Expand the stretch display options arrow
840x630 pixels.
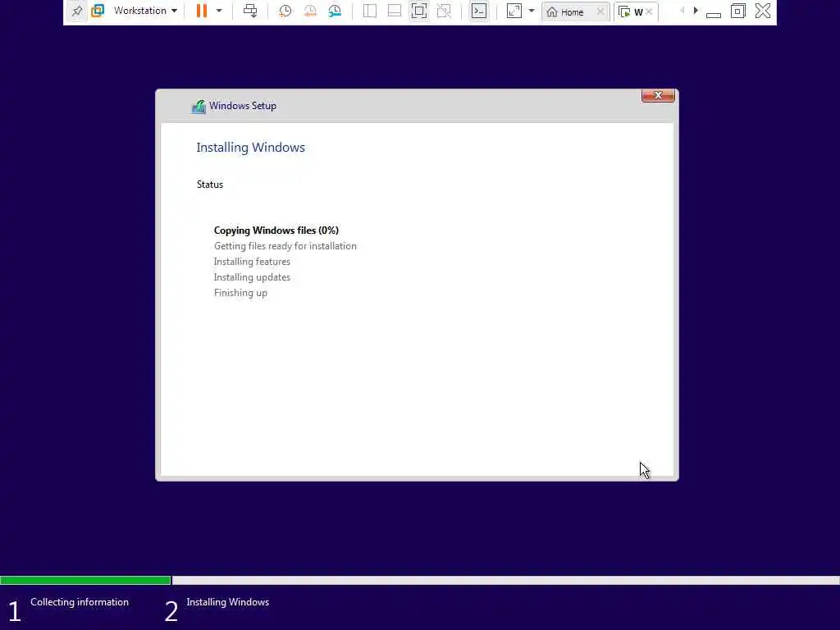[532, 11]
